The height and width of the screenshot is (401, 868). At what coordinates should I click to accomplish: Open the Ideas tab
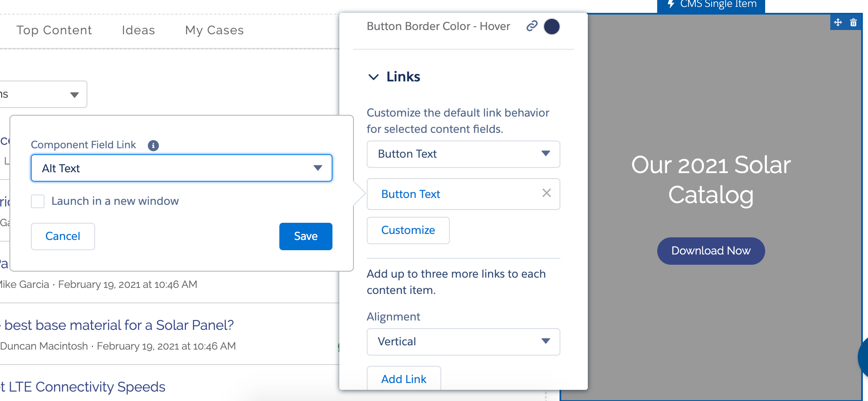(x=138, y=30)
